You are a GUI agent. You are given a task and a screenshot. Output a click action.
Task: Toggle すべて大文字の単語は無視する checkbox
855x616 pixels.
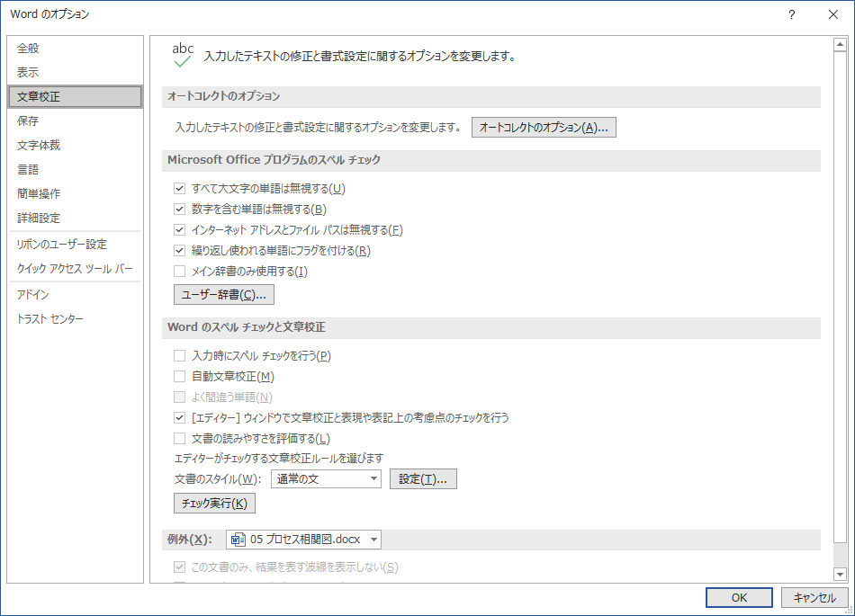179,189
